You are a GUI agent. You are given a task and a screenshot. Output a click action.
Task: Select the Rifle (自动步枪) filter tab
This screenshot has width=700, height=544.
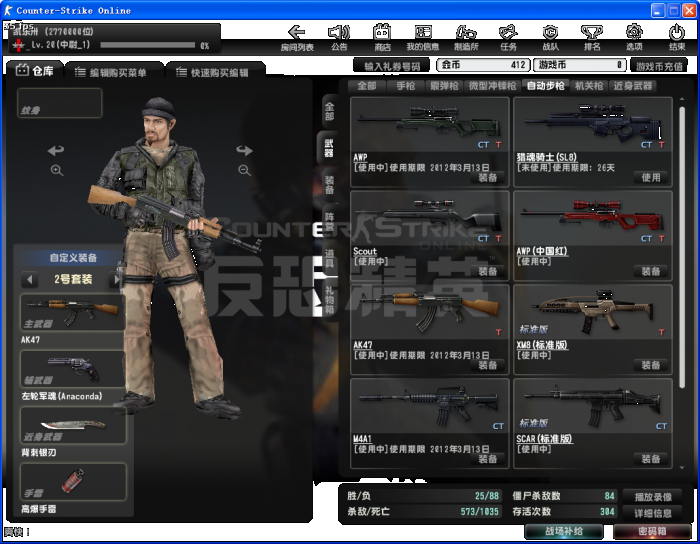(546, 86)
